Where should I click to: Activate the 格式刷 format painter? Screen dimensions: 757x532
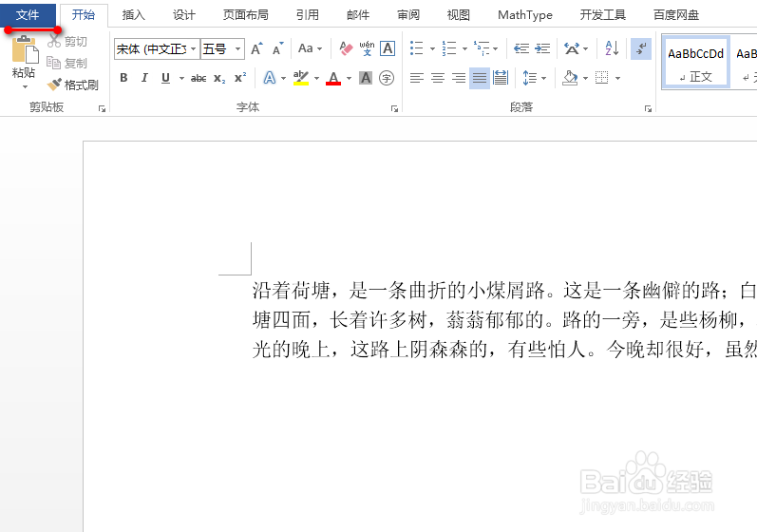coord(72,85)
